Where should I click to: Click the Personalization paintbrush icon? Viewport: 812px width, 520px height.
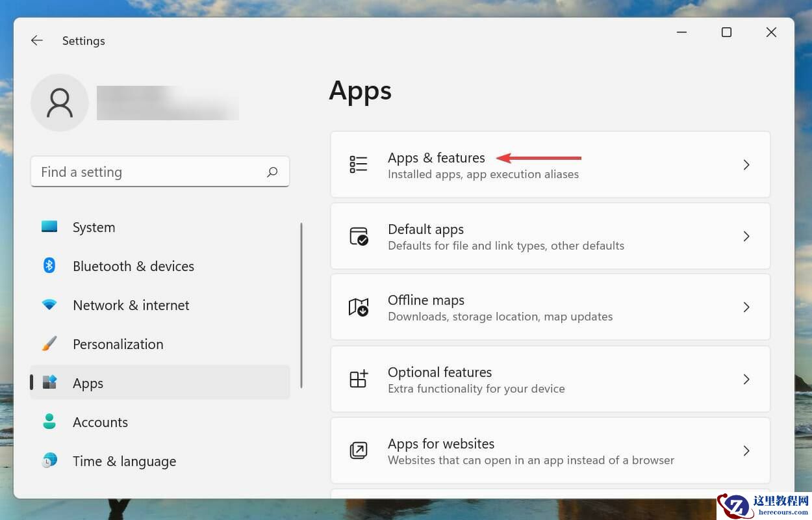point(49,344)
